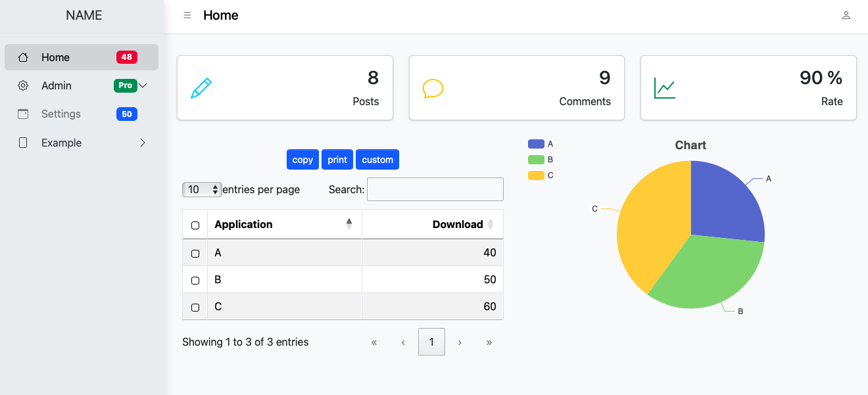Click the print button
Screen dimensions: 868x395
tap(337, 160)
